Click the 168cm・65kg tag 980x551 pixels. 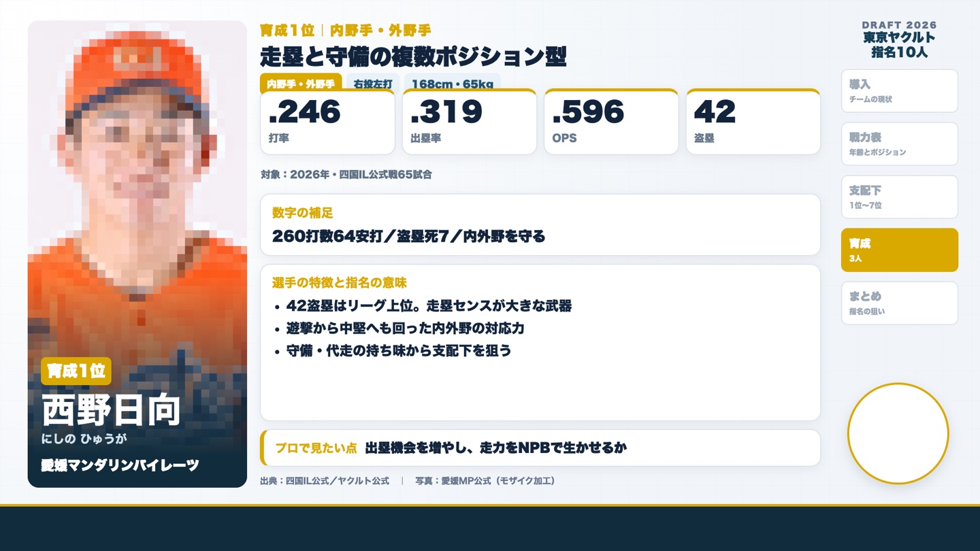pos(453,84)
